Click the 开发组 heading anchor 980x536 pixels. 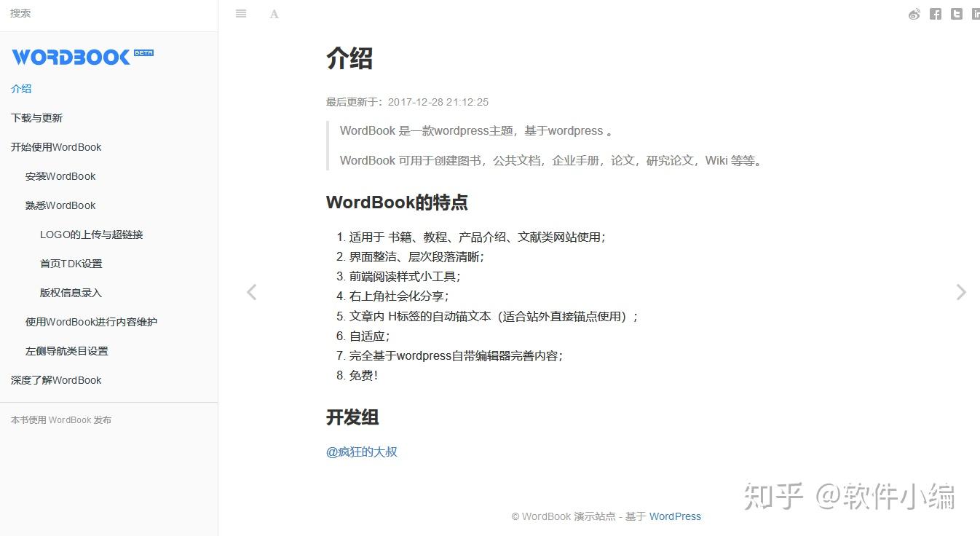pyautogui.click(x=352, y=417)
